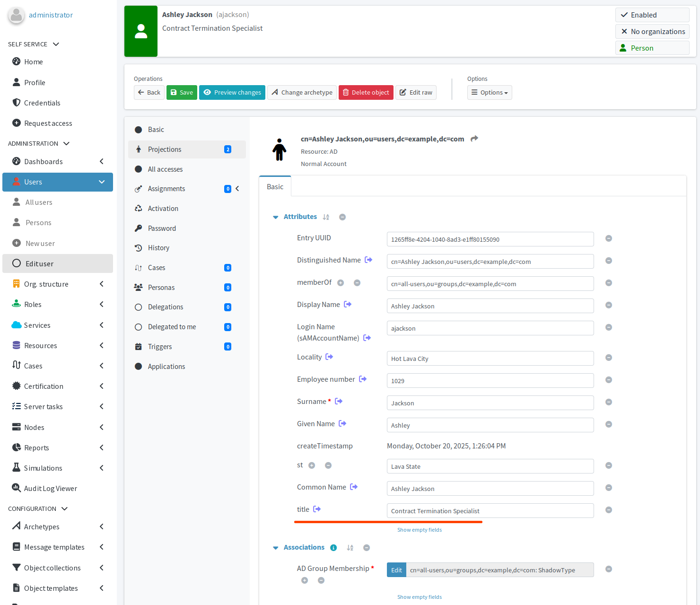The height and width of the screenshot is (605, 700).
Task: Click the sort icon next to Attributes
Action: pos(326,217)
